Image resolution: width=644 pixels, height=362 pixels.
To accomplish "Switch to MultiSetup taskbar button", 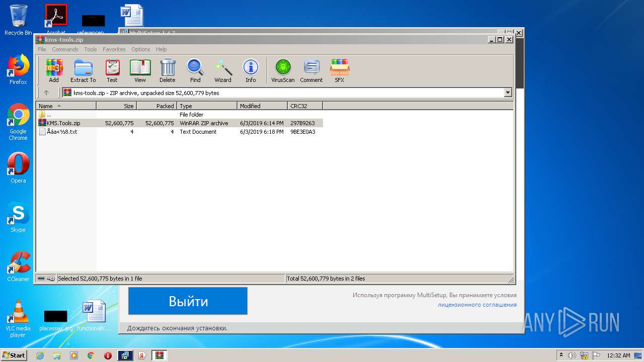I will click(x=125, y=355).
